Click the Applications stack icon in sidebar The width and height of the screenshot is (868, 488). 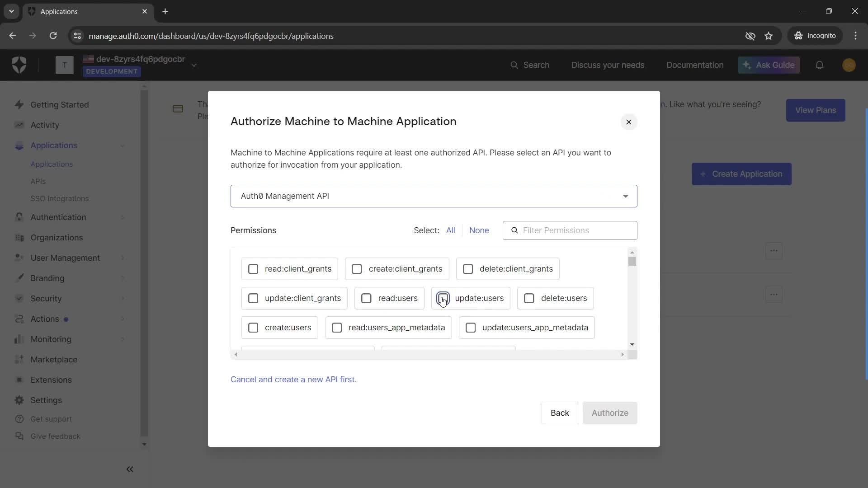[19, 145]
